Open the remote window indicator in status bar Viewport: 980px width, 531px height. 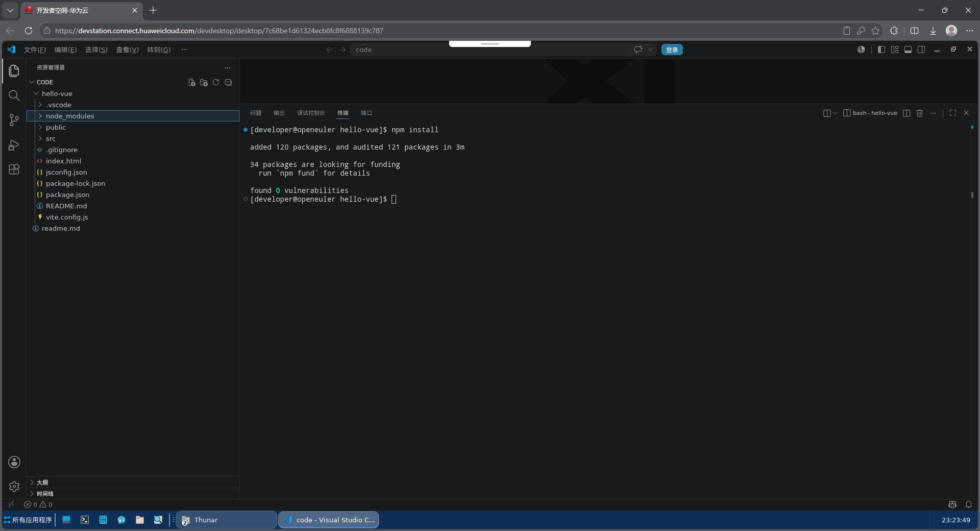coord(11,504)
